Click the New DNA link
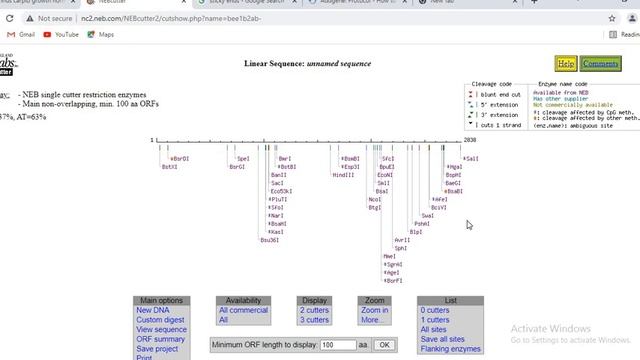The width and height of the screenshot is (640, 360). (x=153, y=310)
